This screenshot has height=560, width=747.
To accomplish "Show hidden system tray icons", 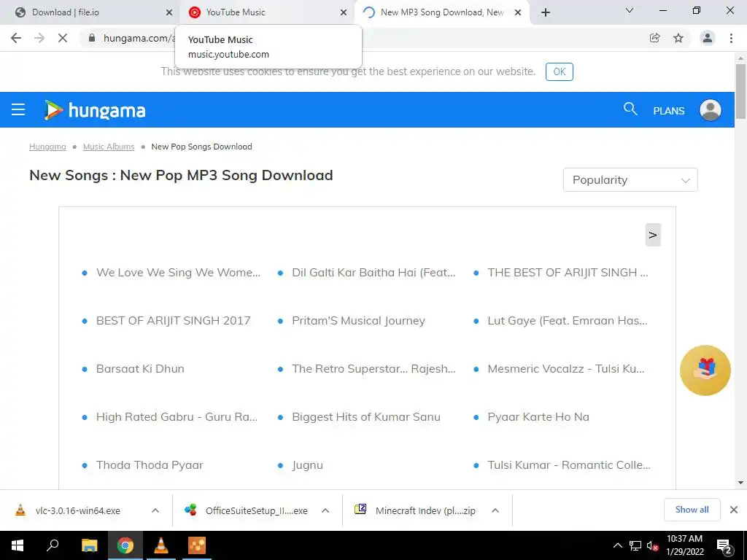I will 617,545.
